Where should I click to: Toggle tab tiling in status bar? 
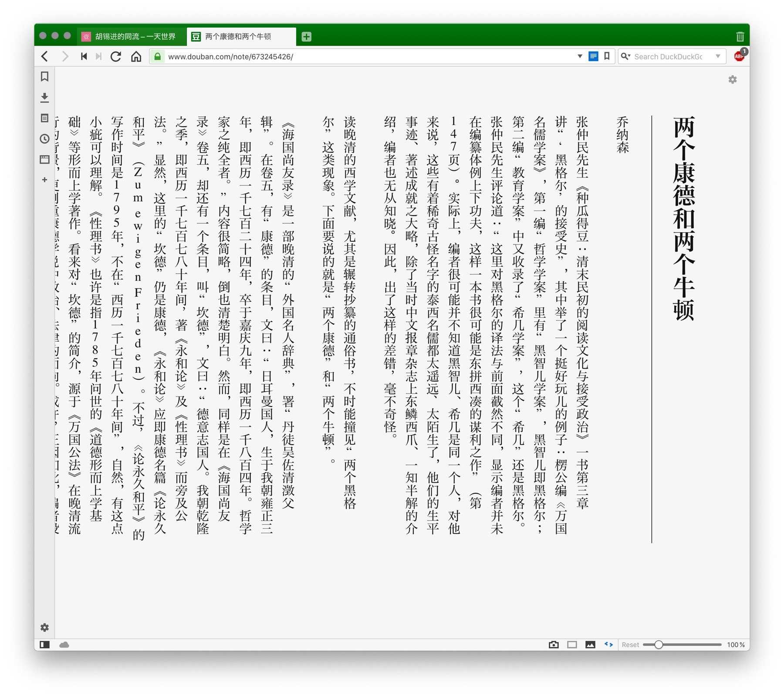tap(572, 645)
